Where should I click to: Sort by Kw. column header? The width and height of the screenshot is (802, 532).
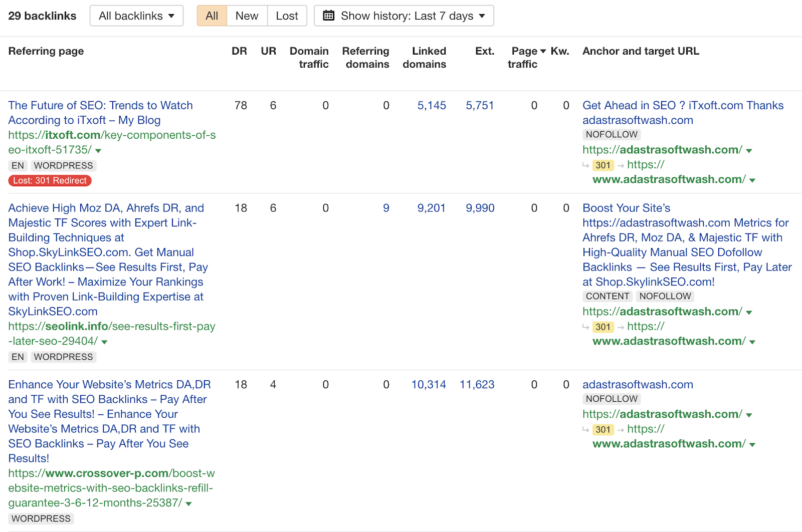pyautogui.click(x=560, y=51)
